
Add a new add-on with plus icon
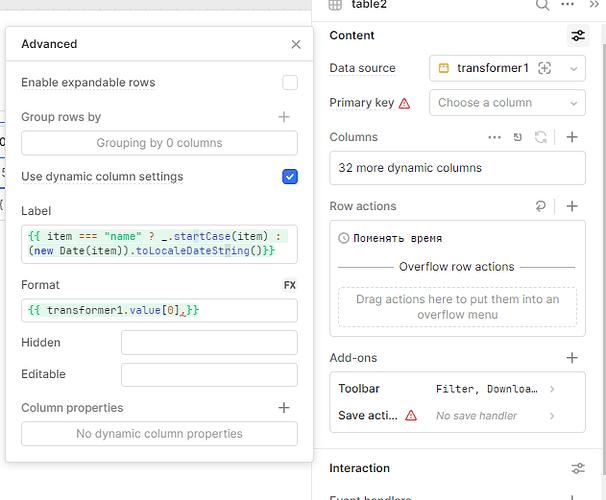(572, 357)
